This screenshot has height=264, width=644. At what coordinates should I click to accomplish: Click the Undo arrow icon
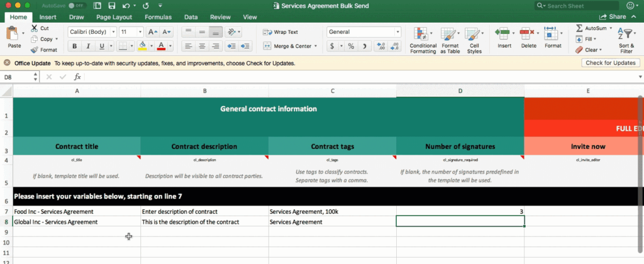(x=126, y=6)
